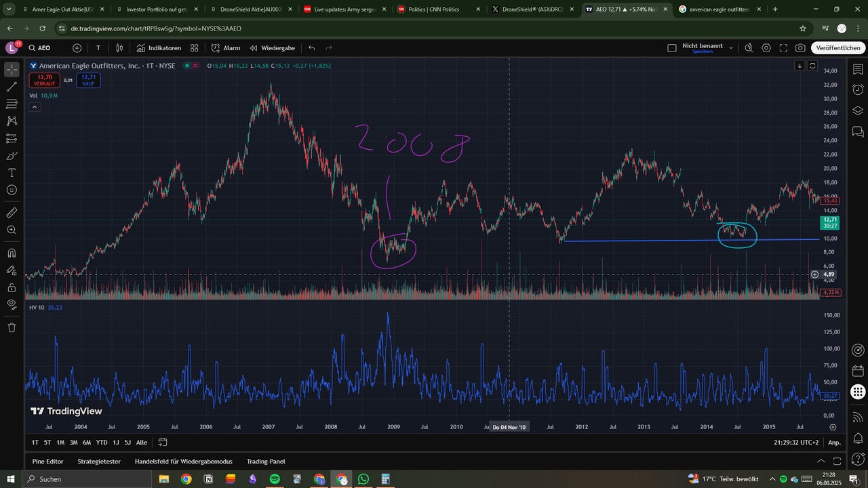868x488 pixels.
Task: Select the zoom-in magnifier tool
Action: coord(12,230)
